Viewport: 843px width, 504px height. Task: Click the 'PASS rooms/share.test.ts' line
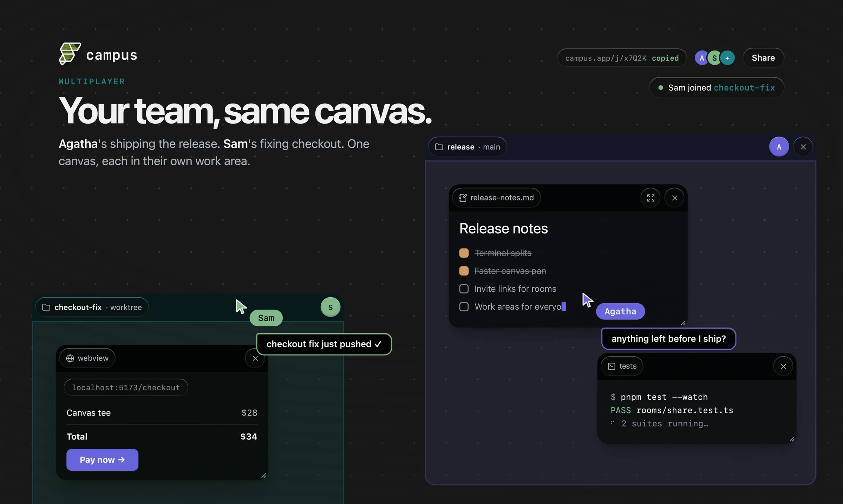tap(672, 410)
